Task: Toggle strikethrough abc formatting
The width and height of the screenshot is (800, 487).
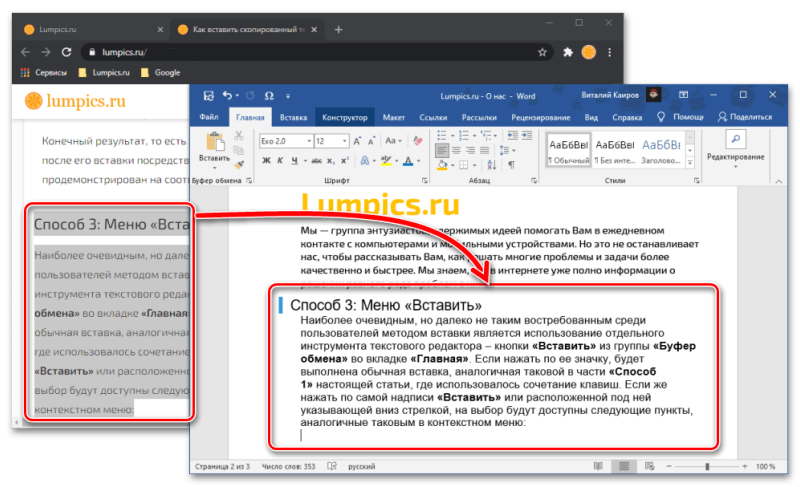Action: 316,161
